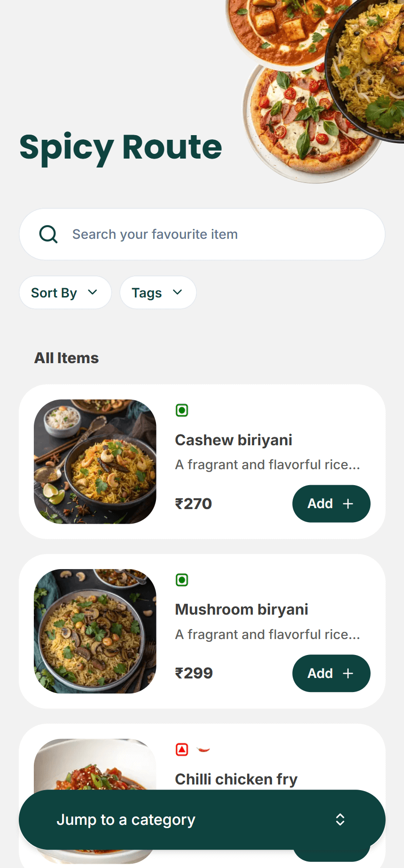The height and width of the screenshot is (868, 404).
Task: Click the up-down arrows on the category bar
Action: (340, 820)
